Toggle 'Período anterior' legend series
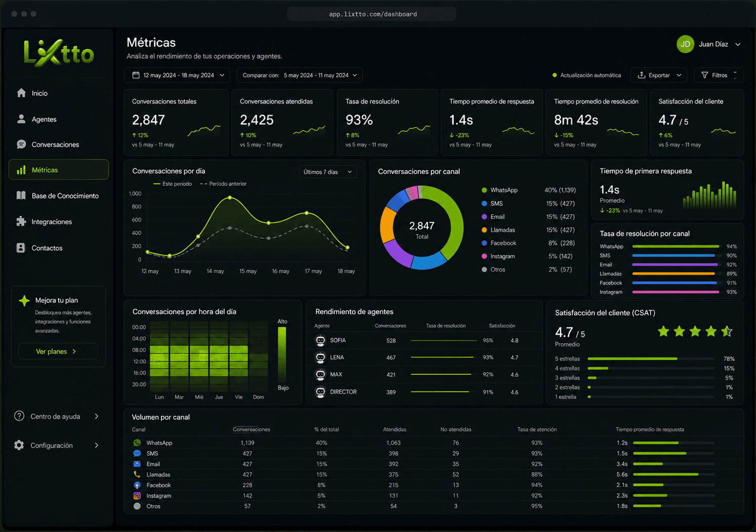Screen dimensions: 756x532 [x=223, y=184]
